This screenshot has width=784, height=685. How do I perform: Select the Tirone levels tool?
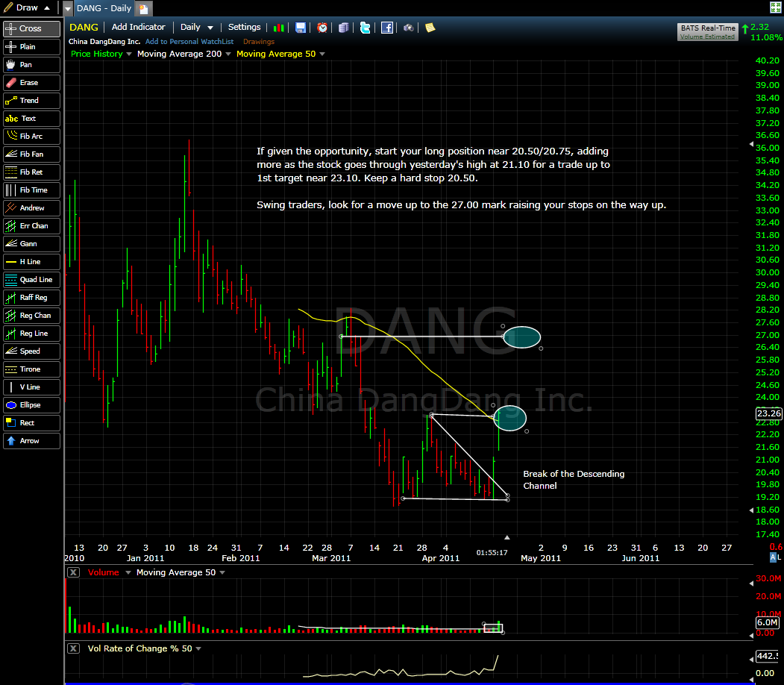tap(31, 369)
